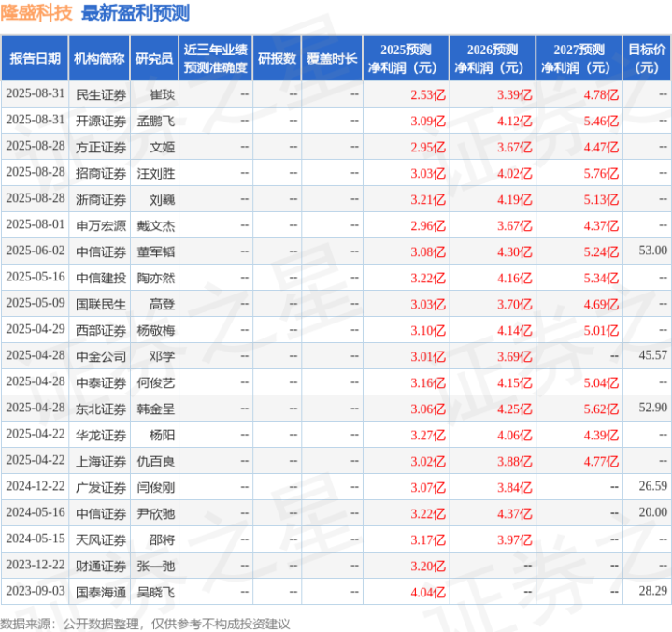The width and height of the screenshot is (672, 632).
Task: Click analyst name 陶亦然
Action: [155, 279]
